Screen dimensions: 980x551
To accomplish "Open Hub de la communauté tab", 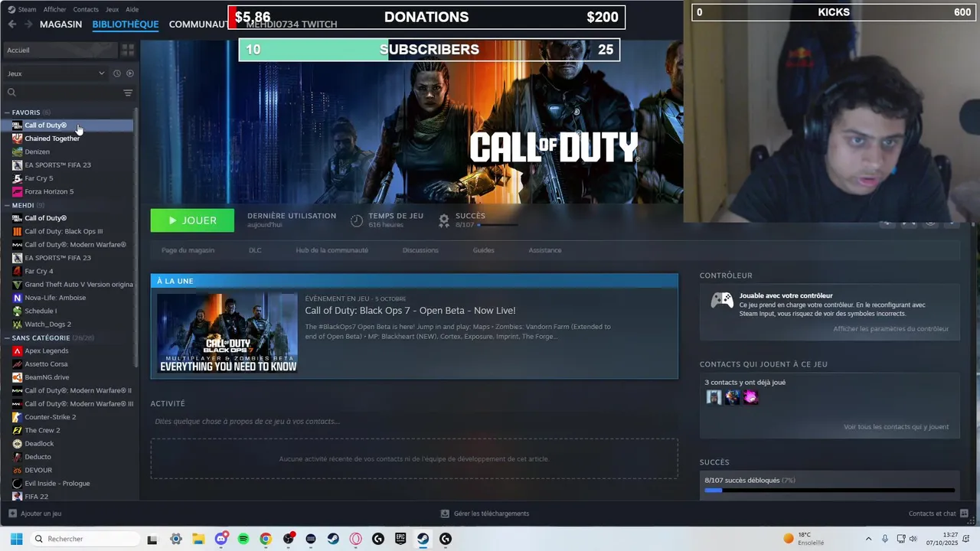I will (x=332, y=250).
